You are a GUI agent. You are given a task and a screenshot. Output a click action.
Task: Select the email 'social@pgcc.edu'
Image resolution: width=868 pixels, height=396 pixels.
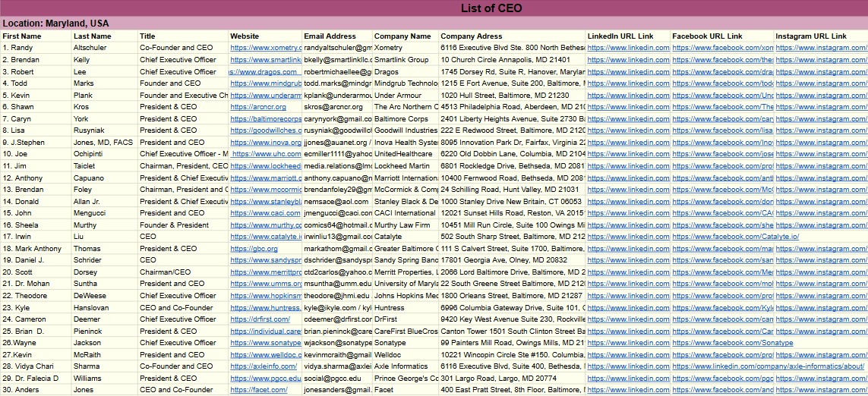pos(338,379)
